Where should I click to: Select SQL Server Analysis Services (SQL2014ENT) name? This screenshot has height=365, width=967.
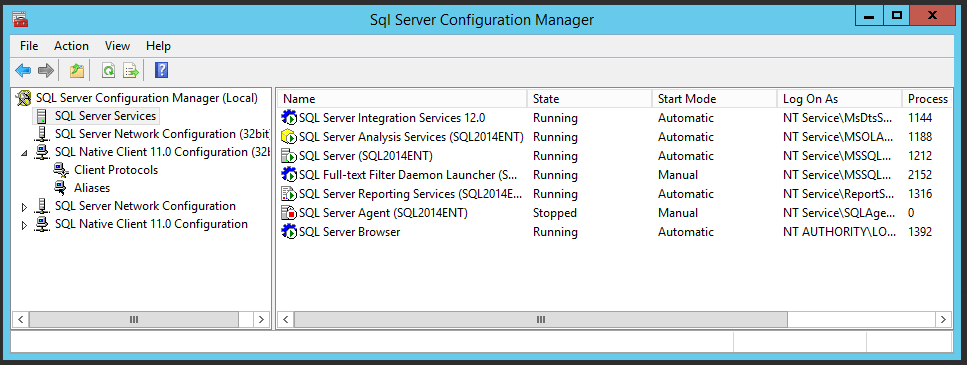click(x=411, y=137)
